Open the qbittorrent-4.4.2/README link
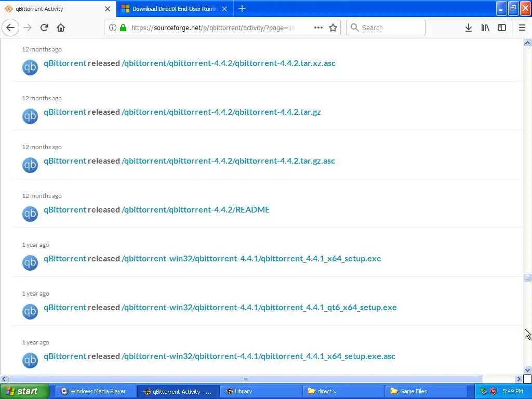The image size is (532, 399). point(195,210)
